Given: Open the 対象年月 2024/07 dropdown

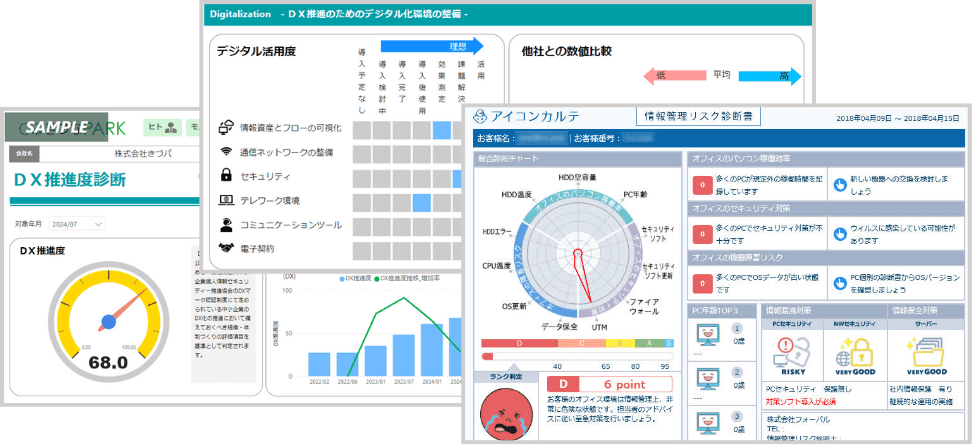Looking at the screenshot, I should (77, 224).
